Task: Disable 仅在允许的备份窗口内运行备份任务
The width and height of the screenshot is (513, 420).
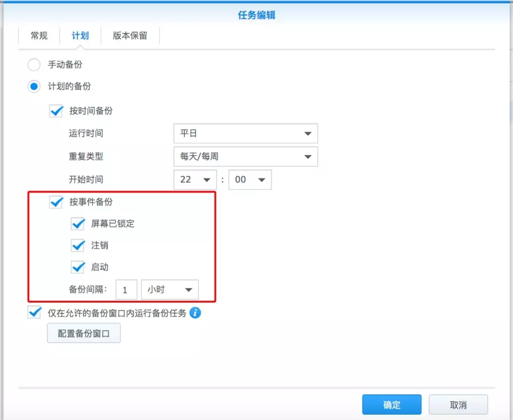Action: coord(34,313)
